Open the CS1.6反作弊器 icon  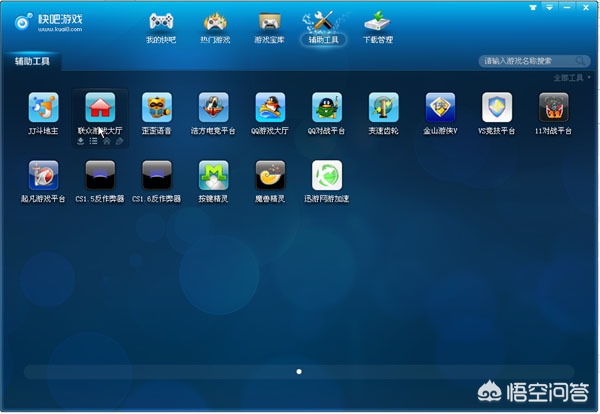tap(157, 175)
